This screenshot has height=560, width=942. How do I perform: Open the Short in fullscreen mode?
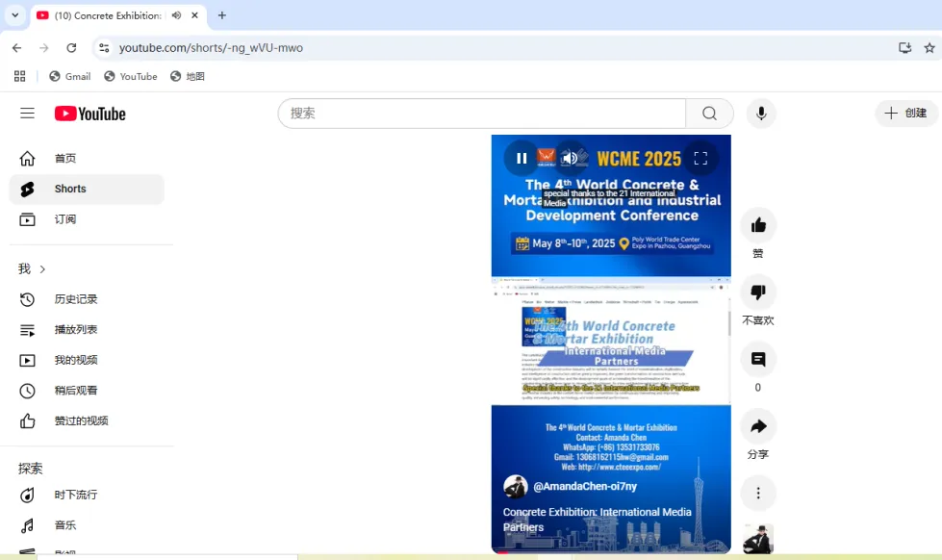[x=700, y=158]
